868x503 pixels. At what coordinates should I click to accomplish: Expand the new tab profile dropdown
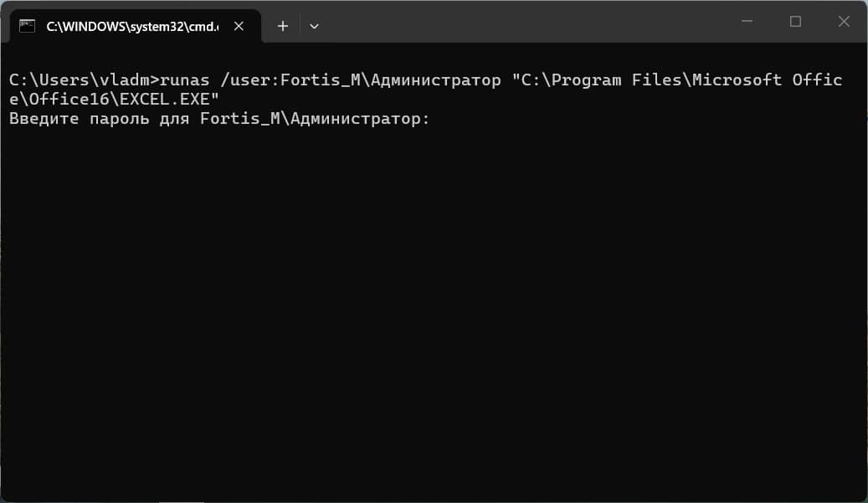[314, 26]
